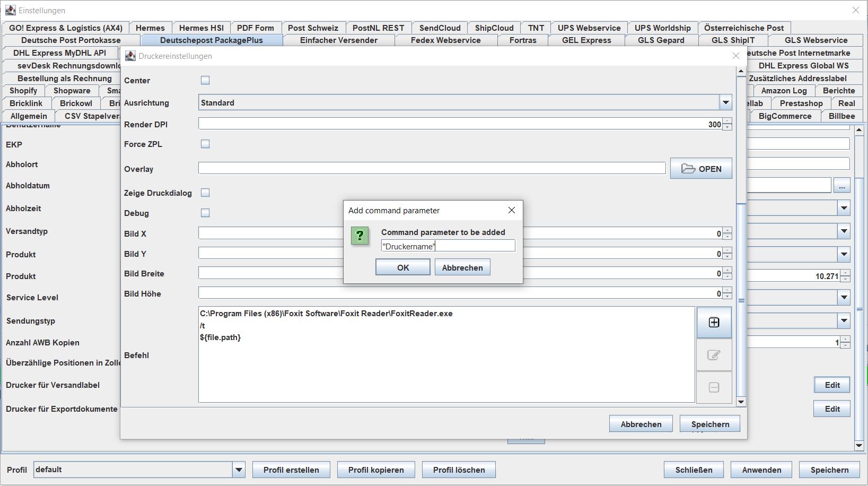Screen dimensions: 868x486
Task: Open the Amazon Log tab
Action: point(784,90)
